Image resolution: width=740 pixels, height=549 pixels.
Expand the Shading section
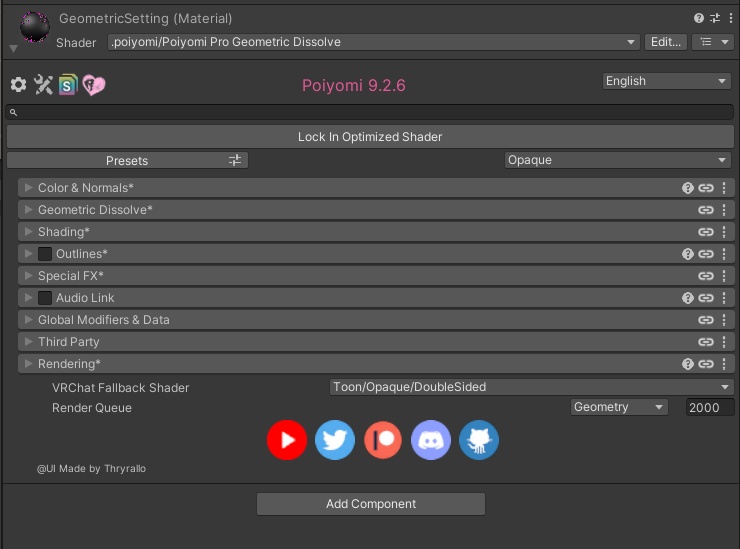coord(28,231)
